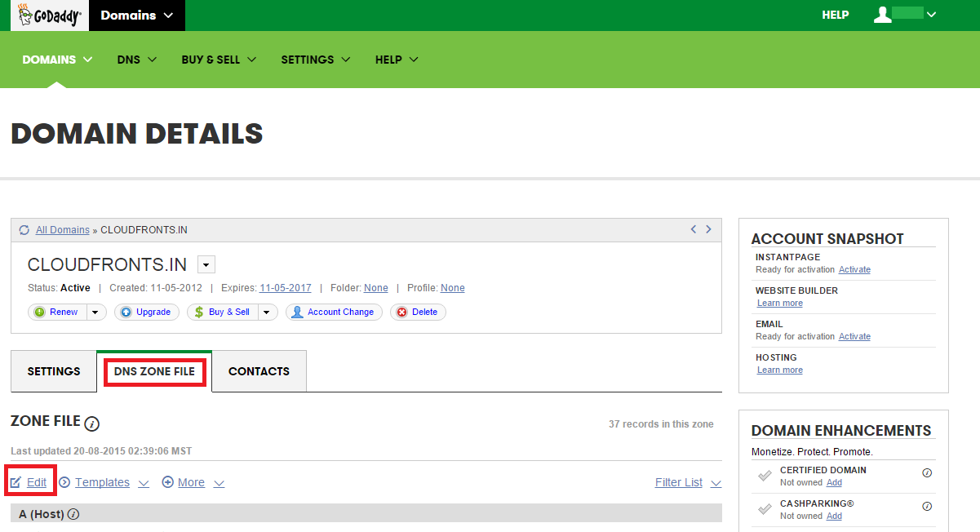Screen dimensions: 980x532
Task: Click HELP in the top header
Action: (x=836, y=15)
